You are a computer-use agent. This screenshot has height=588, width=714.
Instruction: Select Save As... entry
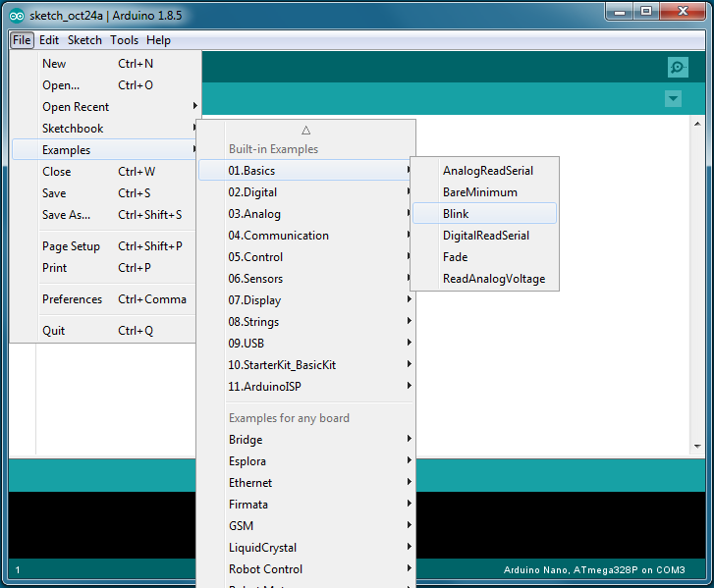[104, 215]
